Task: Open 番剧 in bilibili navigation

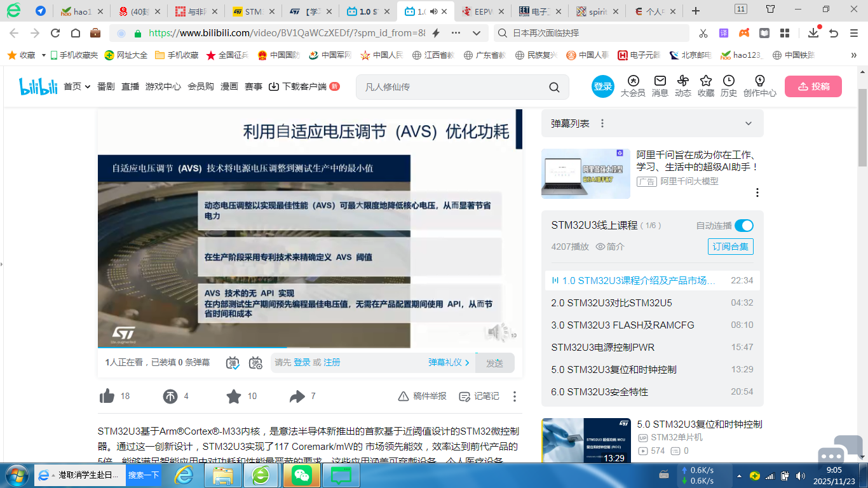Action: click(x=106, y=86)
